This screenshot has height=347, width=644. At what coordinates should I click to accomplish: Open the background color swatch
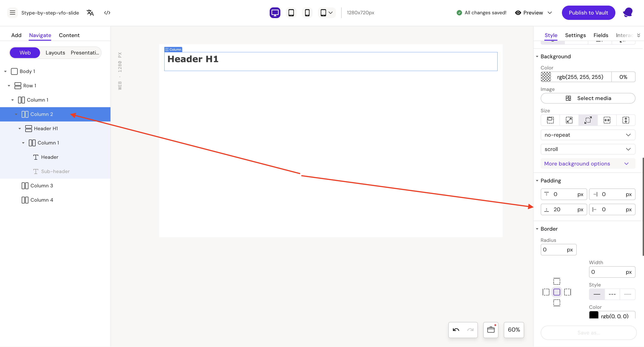click(x=546, y=77)
